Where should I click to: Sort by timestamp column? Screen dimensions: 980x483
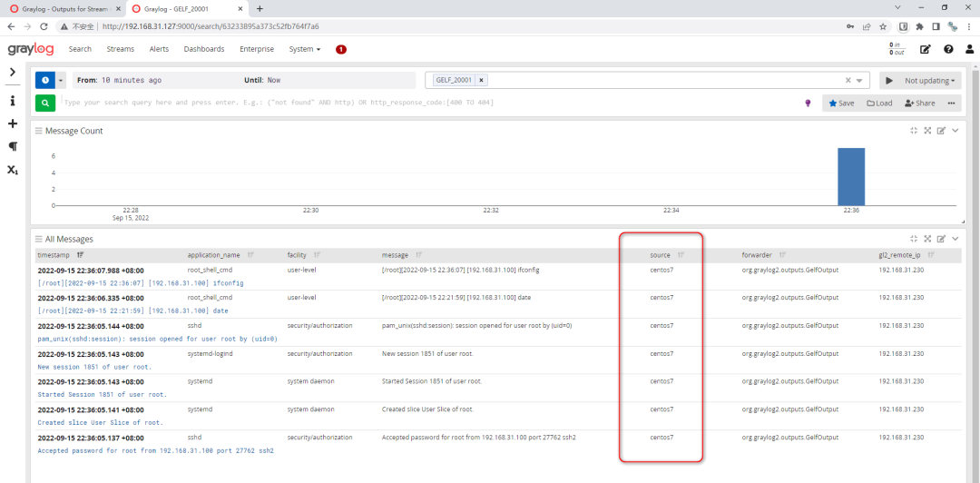(79, 255)
